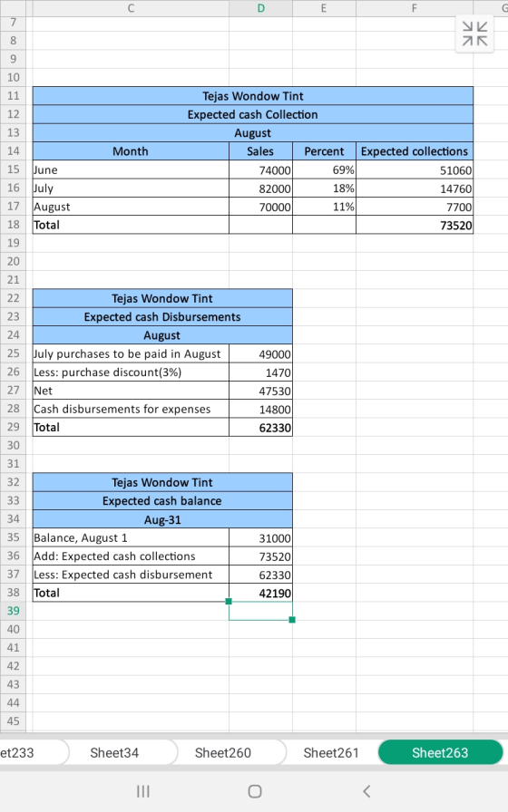
Task: Select the 69% percent cell
Action: pos(324,169)
